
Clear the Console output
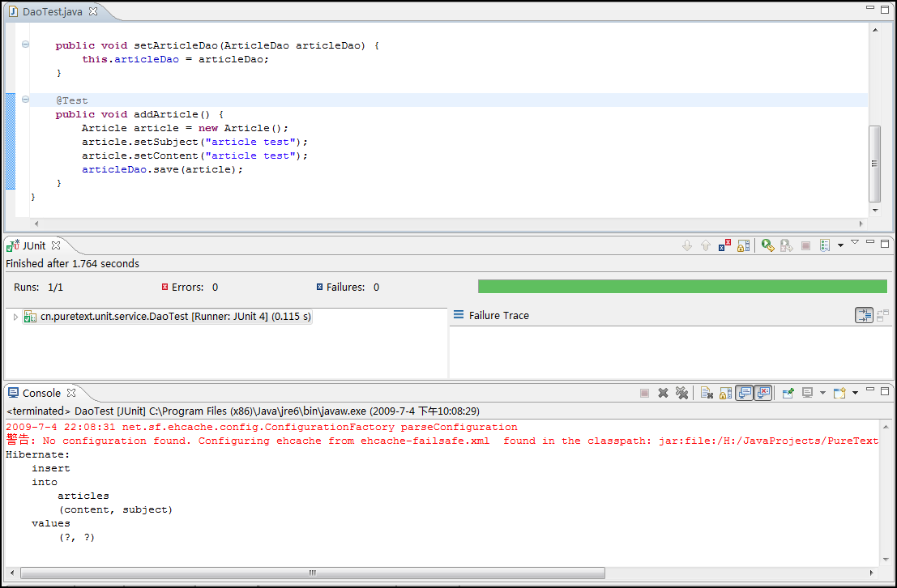pyautogui.click(x=707, y=393)
